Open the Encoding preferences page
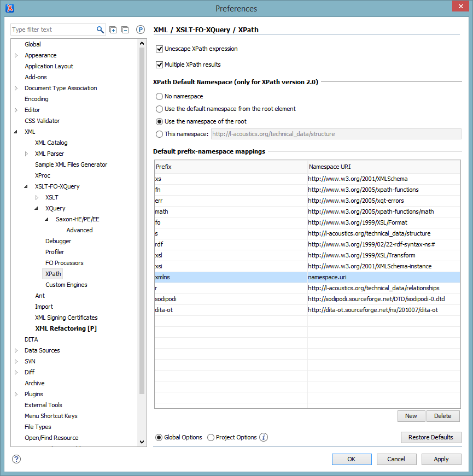 tap(37, 99)
